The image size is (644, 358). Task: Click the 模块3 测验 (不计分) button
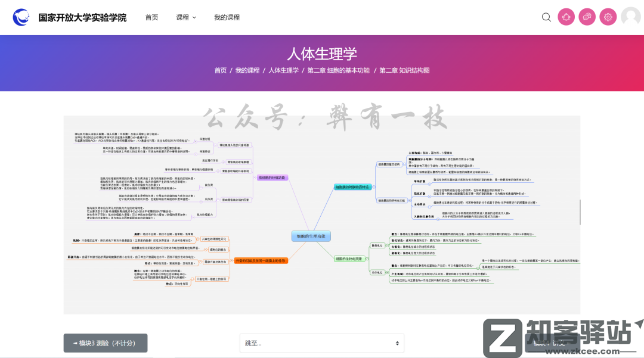coord(105,343)
